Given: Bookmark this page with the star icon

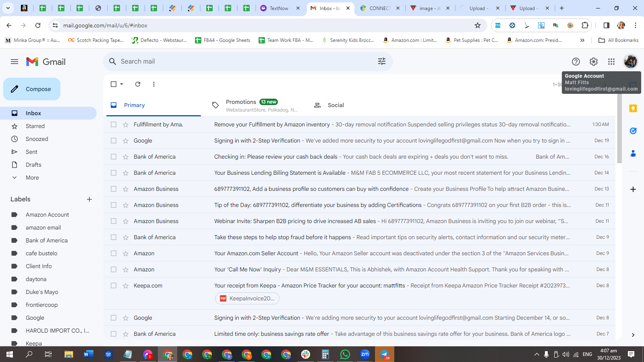Looking at the screenshot, I should (478, 25).
